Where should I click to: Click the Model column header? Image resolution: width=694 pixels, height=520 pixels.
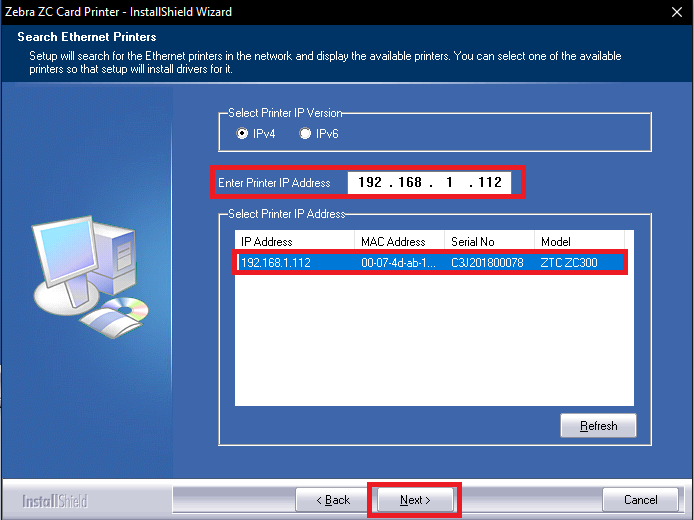[x=580, y=241]
